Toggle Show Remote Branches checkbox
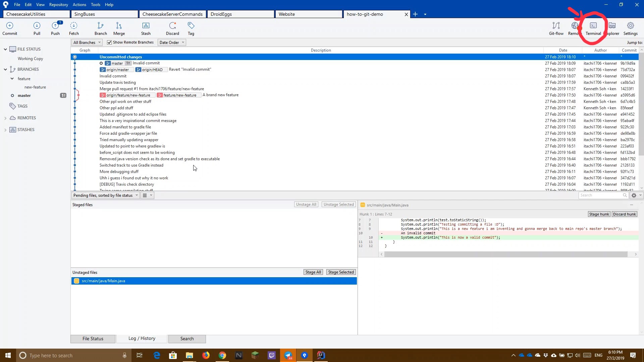Screen dimensions: 644x362 tap(109, 42)
